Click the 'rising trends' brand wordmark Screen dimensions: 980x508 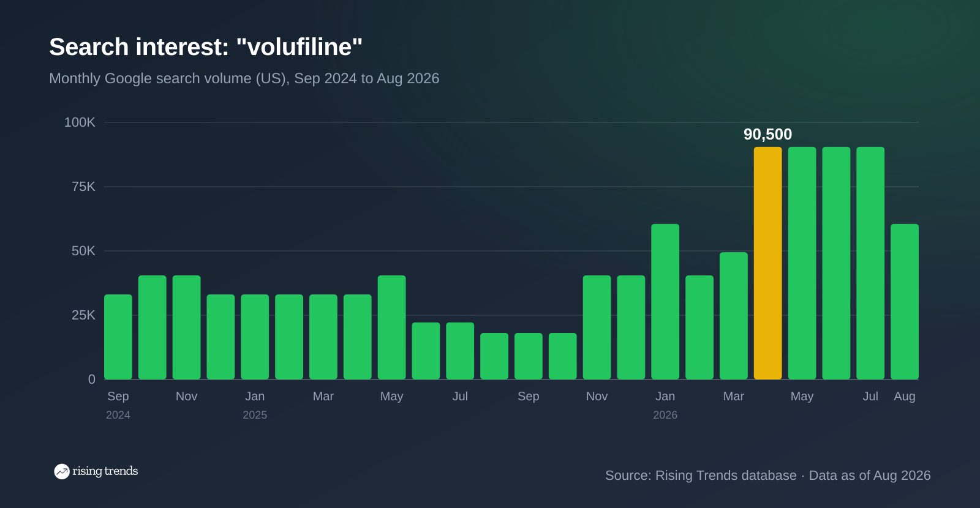click(x=105, y=471)
